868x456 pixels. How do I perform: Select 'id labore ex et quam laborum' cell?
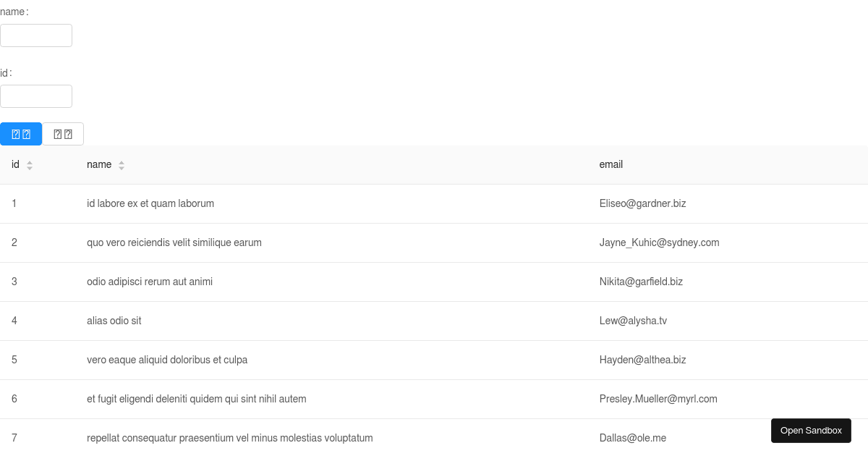click(x=331, y=203)
